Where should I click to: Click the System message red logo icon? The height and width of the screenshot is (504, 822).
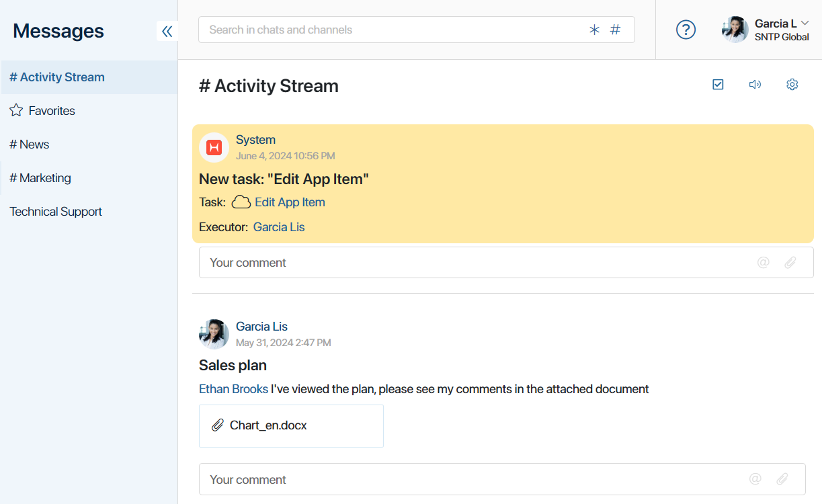coord(214,147)
